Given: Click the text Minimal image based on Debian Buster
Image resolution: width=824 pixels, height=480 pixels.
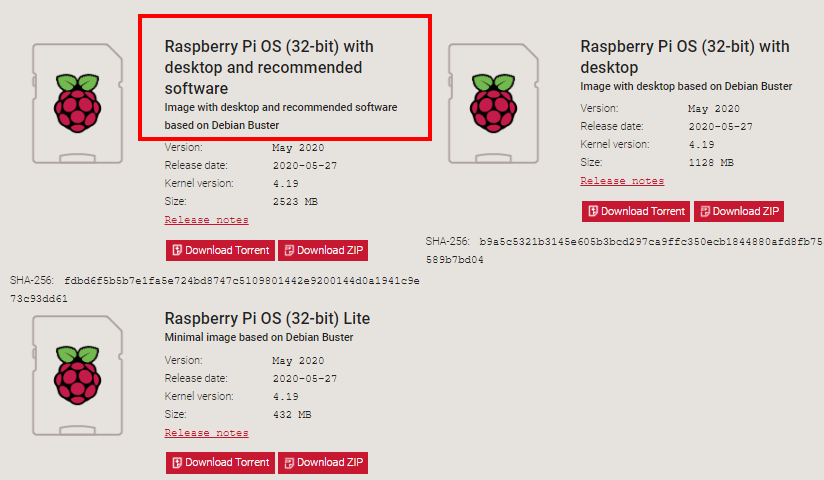Looking at the screenshot, I should coord(259,338).
